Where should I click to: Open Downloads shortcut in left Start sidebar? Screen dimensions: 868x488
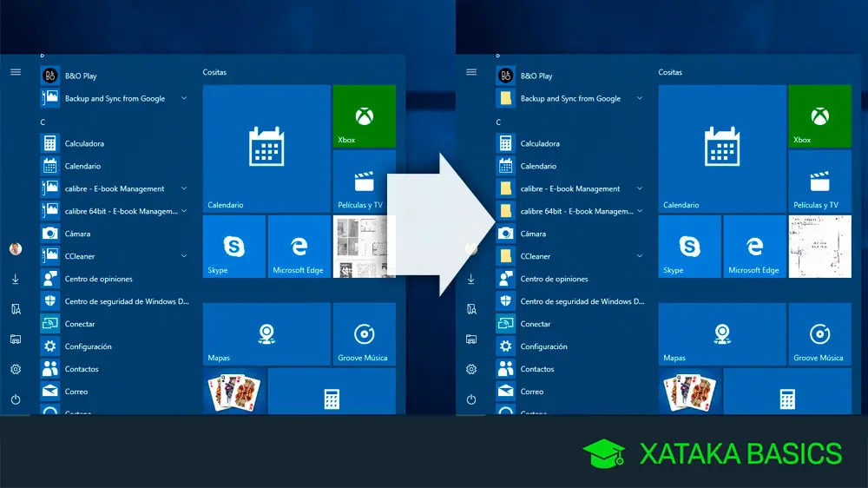tap(16, 279)
